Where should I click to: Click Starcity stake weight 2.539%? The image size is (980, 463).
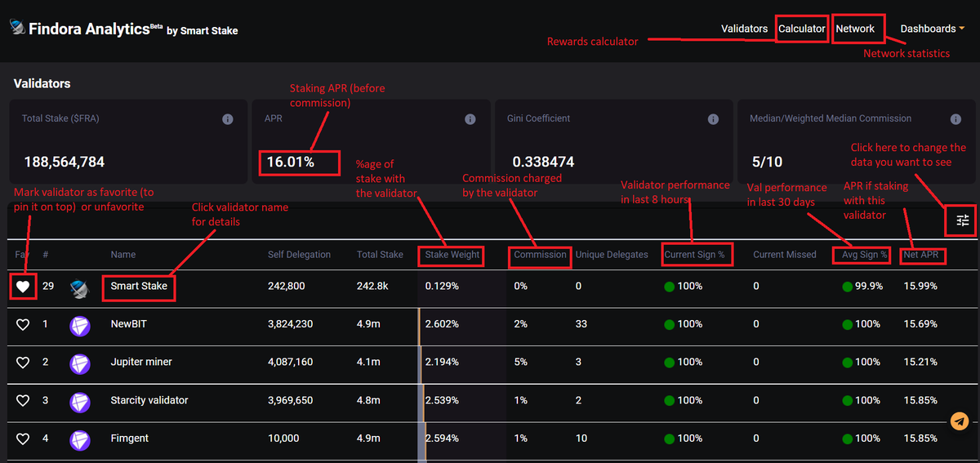(x=442, y=400)
